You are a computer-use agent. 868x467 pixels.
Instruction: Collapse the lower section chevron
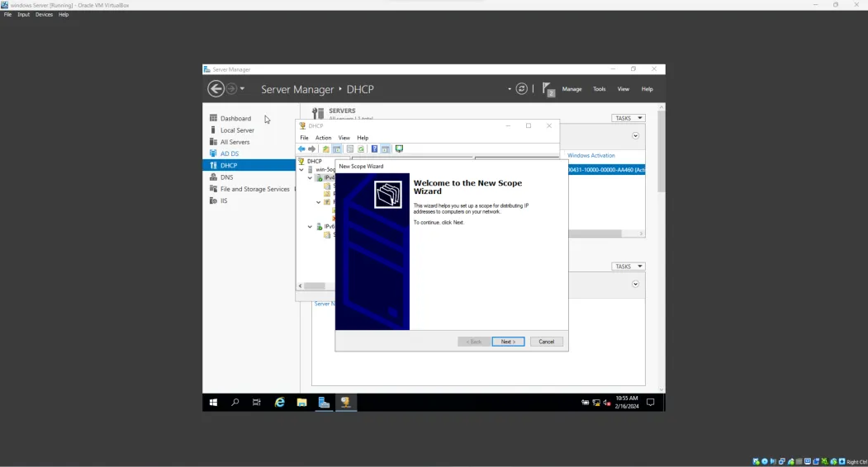pyautogui.click(x=635, y=284)
